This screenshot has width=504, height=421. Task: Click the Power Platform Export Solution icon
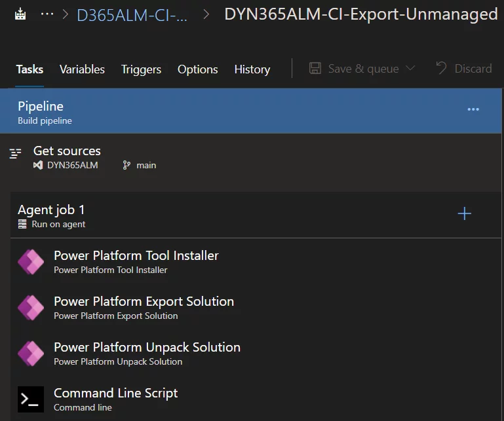(31, 308)
